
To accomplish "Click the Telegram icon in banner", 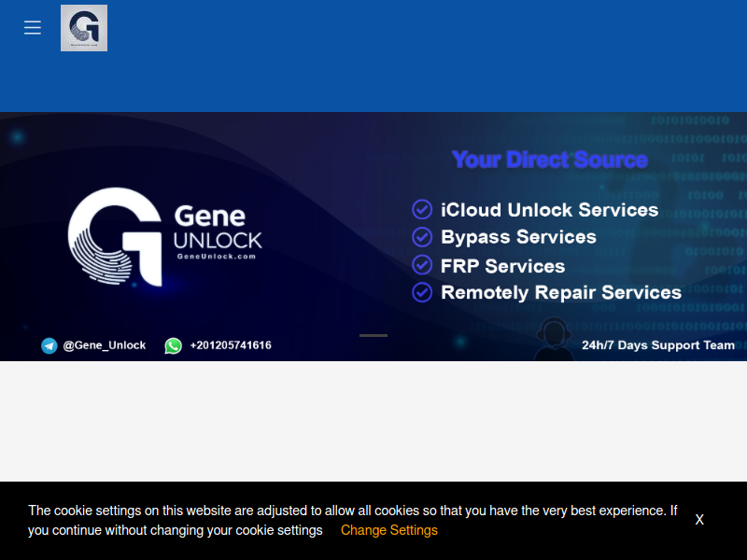I will [x=49, y=345].
